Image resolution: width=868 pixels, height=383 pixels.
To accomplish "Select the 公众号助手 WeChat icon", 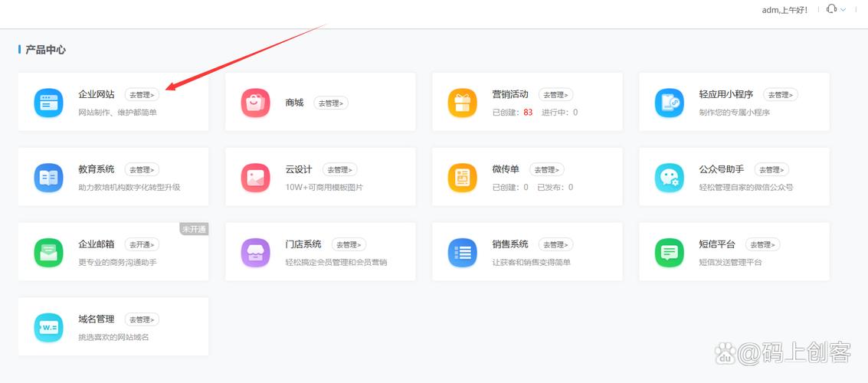I will click(670, 178).
